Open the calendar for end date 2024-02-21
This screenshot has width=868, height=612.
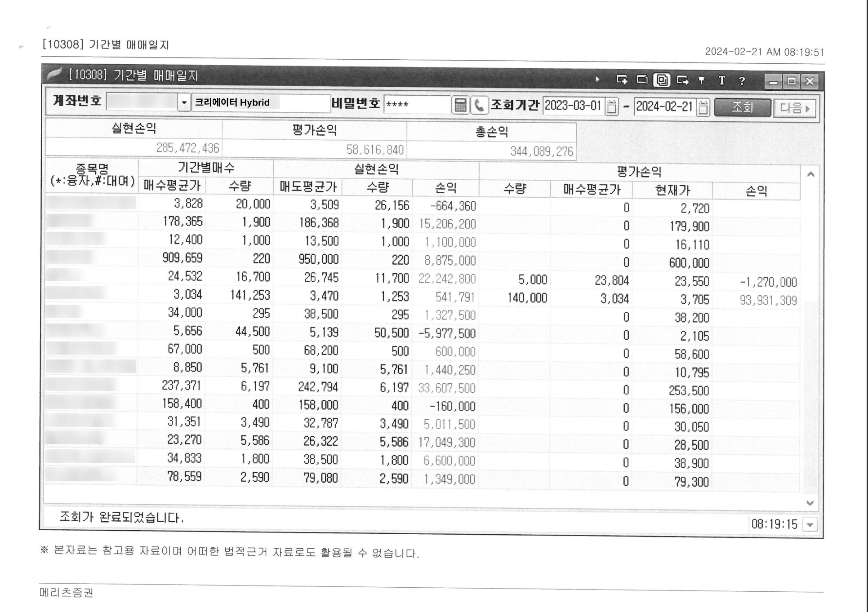point(703,107)
